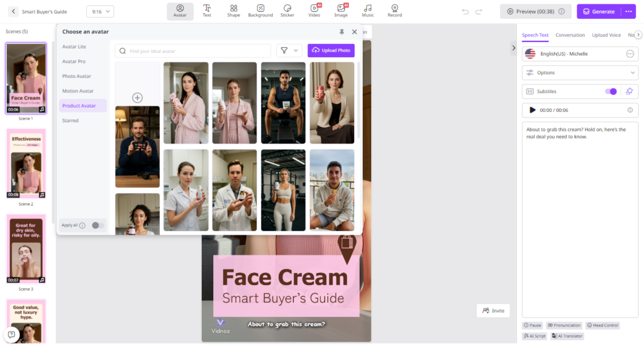Choose the woman holding red can avatar
644x346 pixels.
tap(332, 103)
